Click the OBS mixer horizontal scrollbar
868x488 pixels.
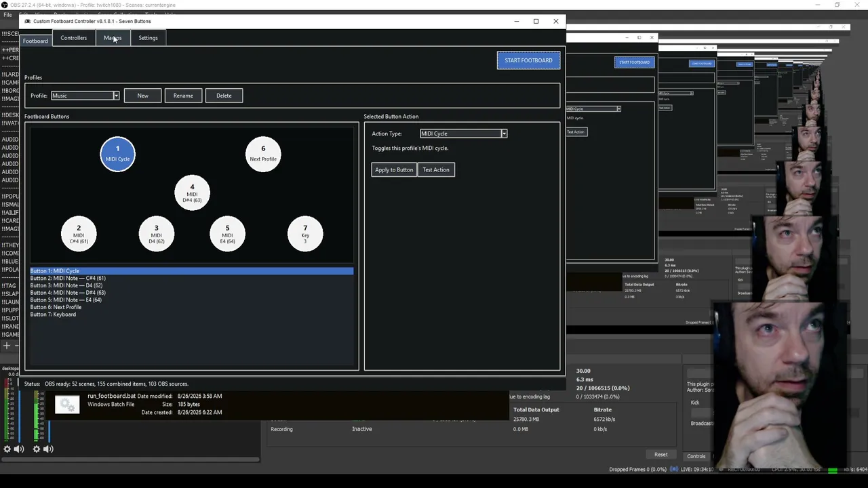pyautogui.click(x=130, y=460)
